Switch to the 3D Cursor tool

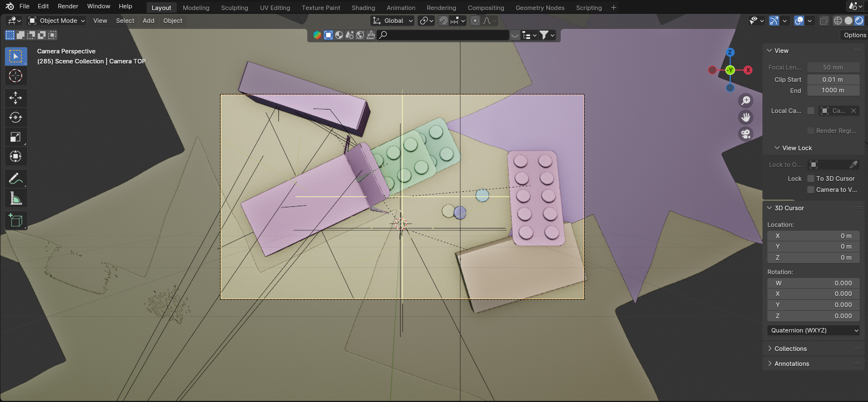(x=16, y=76)
